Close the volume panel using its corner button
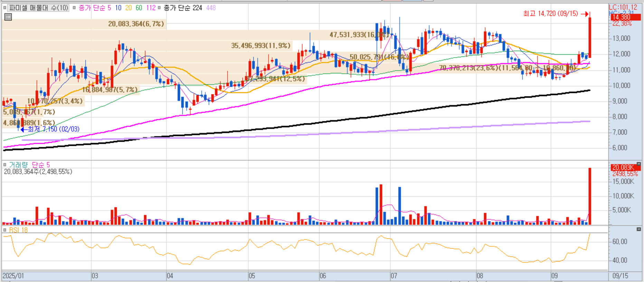 tap(638, 164)
